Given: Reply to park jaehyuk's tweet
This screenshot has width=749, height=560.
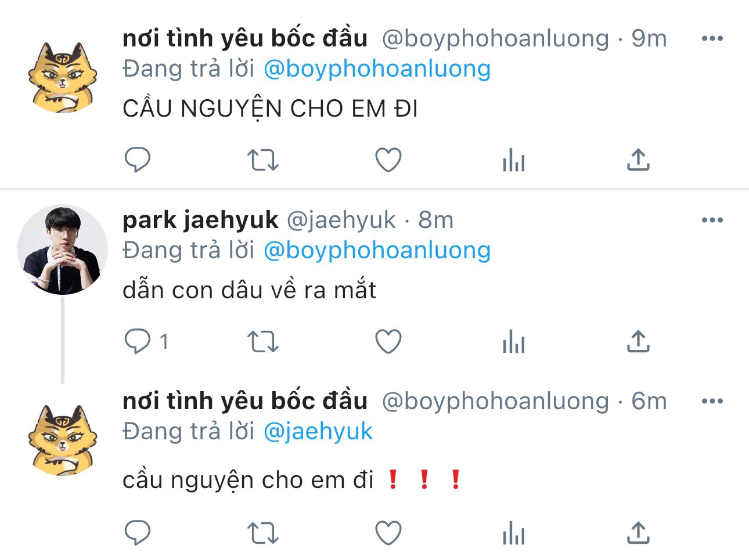Looking at the screenshot, I should pyautogui.click(x=138, y=341).
